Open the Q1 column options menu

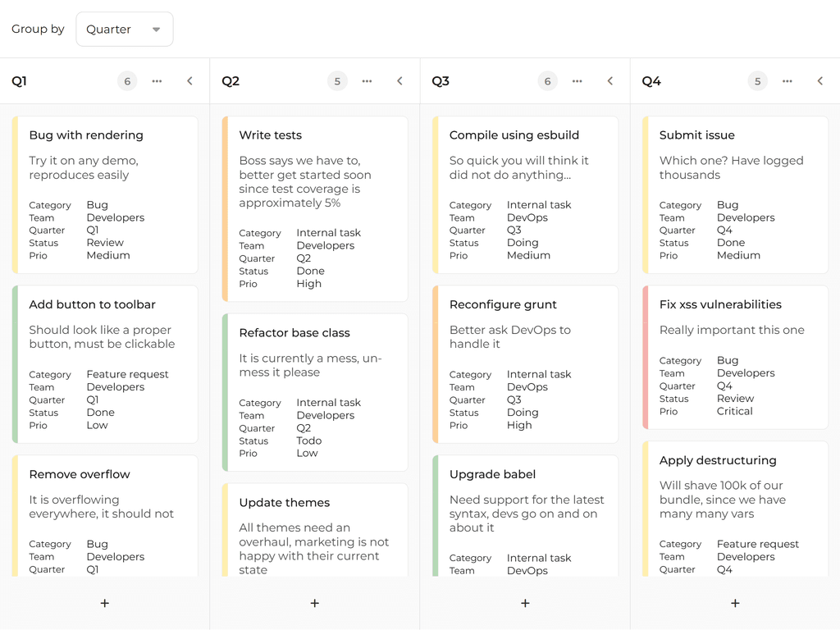(157, 80)
